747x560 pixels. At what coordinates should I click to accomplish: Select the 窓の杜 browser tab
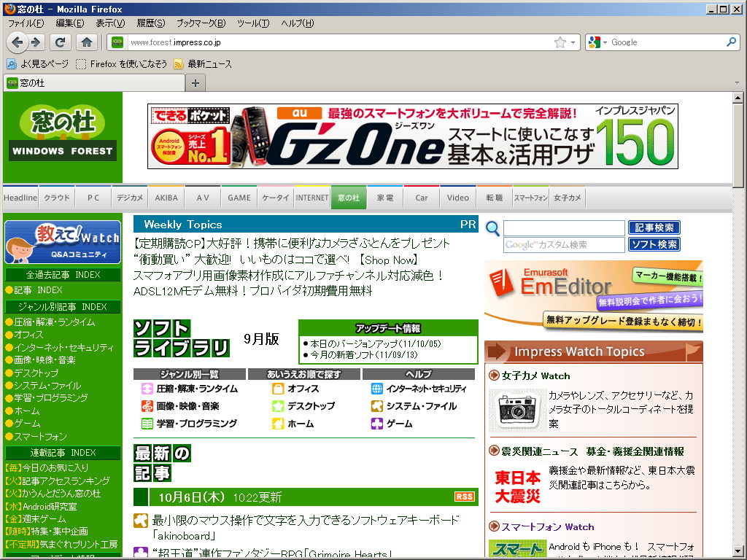tap(94, 83)
